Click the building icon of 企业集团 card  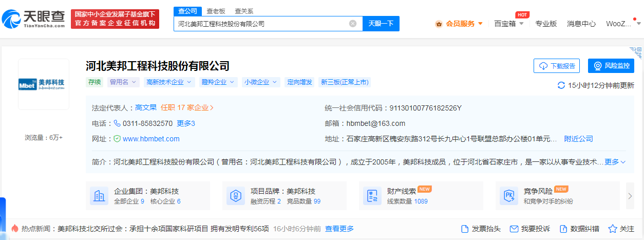pos(99,196)
